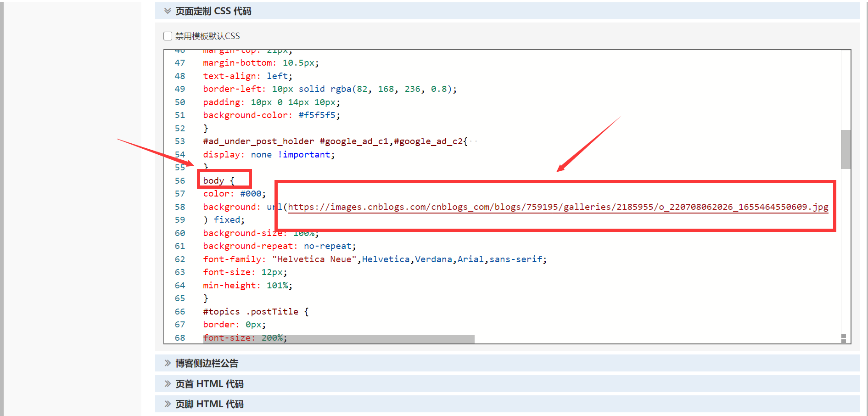Click the #f5f5f5 background-color value

click(x=317, y=115)
